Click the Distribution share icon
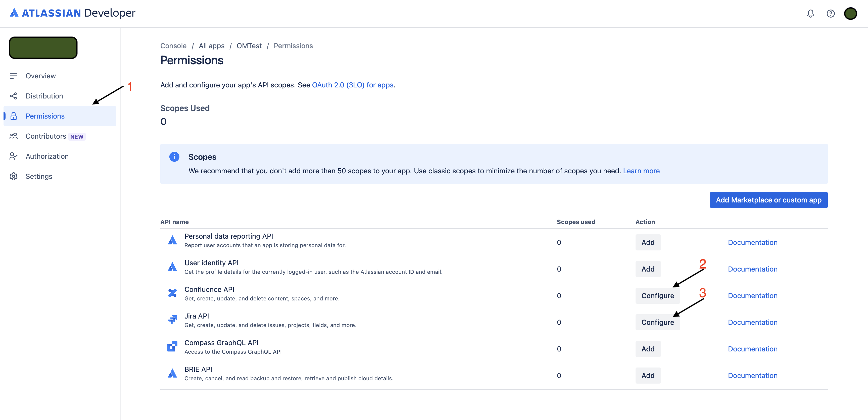 [14, 96]
